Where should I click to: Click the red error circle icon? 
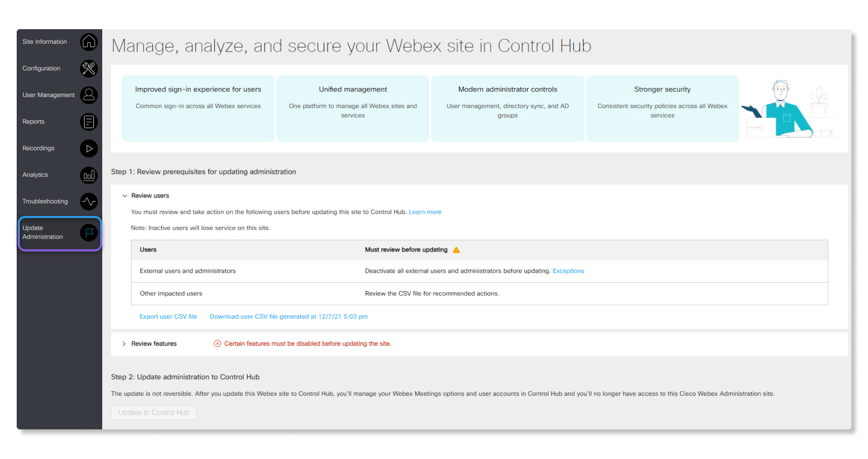pos(218,344)
